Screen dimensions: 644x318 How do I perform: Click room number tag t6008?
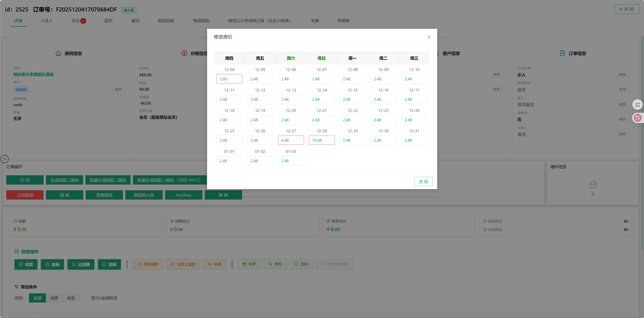21,90
